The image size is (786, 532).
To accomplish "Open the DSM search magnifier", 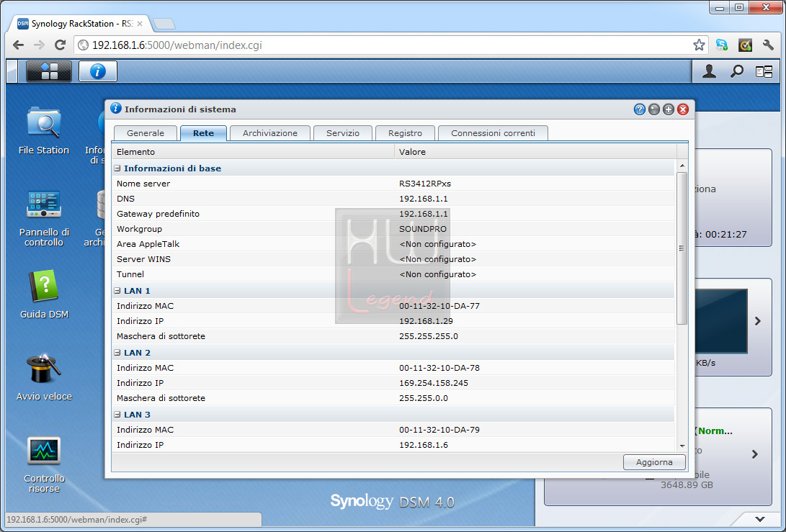I will point(736,71).
